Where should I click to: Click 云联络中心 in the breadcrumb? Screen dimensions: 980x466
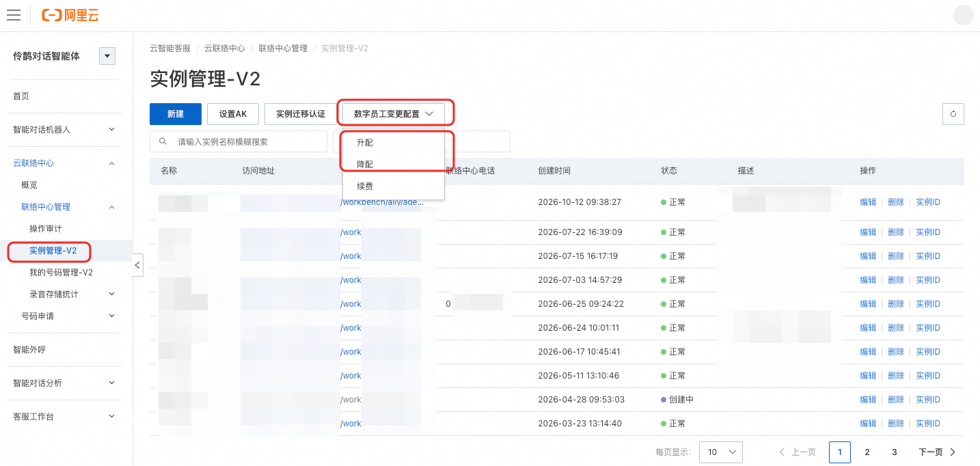225,49
